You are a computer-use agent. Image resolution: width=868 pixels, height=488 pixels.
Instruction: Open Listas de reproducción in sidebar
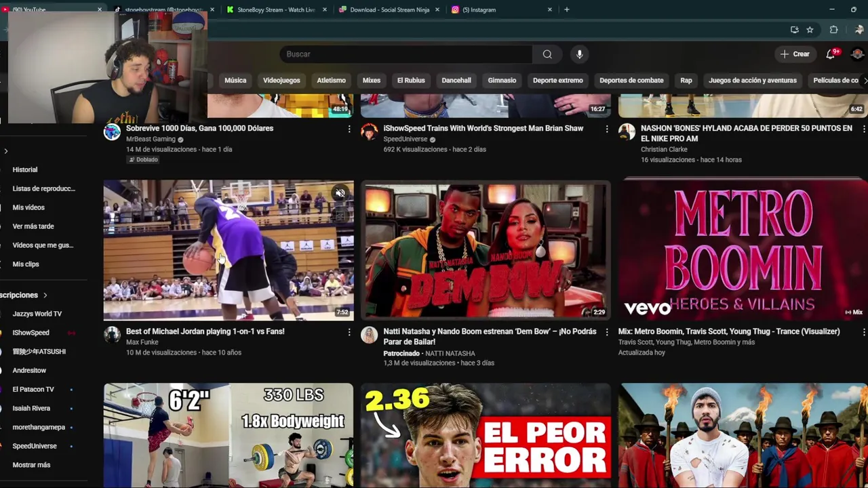tap(43, 188)
